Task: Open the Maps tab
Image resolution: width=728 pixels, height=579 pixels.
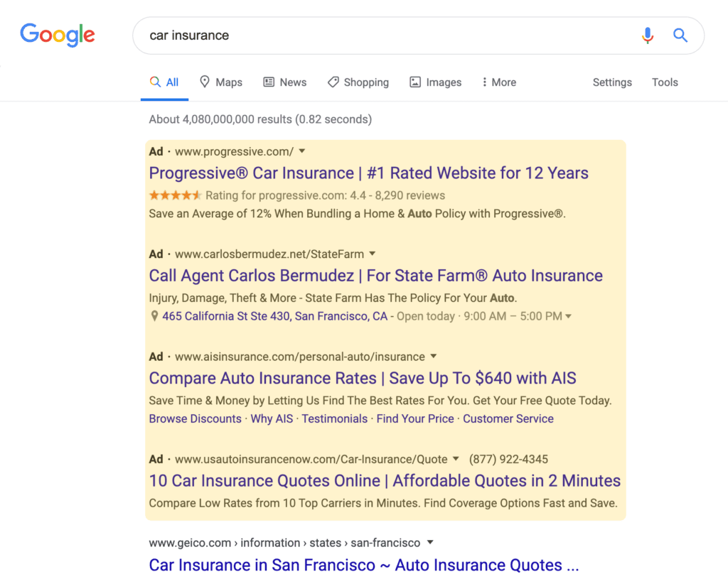Action: [x=221, y=82]
